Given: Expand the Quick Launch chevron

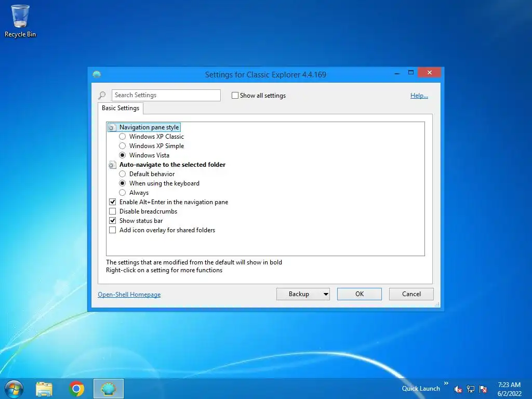Looking at the screenshot, I should pyautogui.click(x=446, y=383).
